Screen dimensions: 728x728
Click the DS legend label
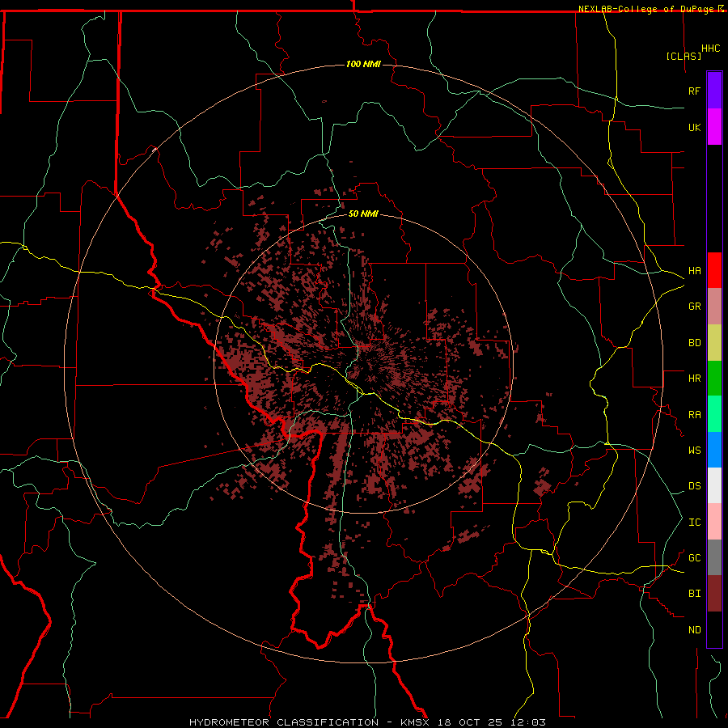tap(694, 486)
